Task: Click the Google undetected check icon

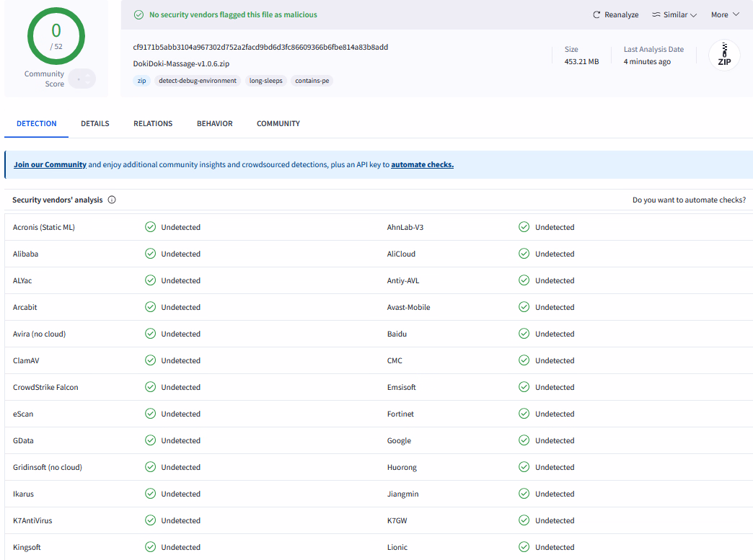Action: click(524, 440)
